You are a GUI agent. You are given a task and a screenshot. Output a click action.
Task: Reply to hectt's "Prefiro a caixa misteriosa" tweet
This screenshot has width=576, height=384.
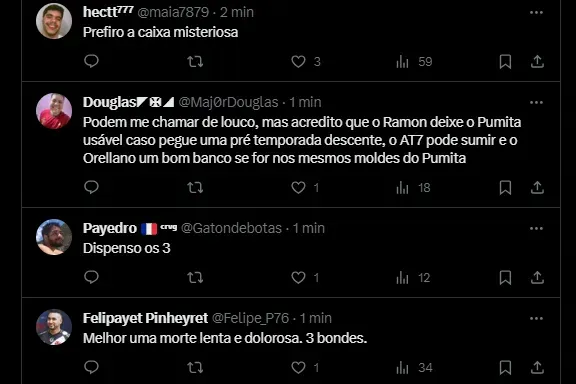[x=91, y=61]
